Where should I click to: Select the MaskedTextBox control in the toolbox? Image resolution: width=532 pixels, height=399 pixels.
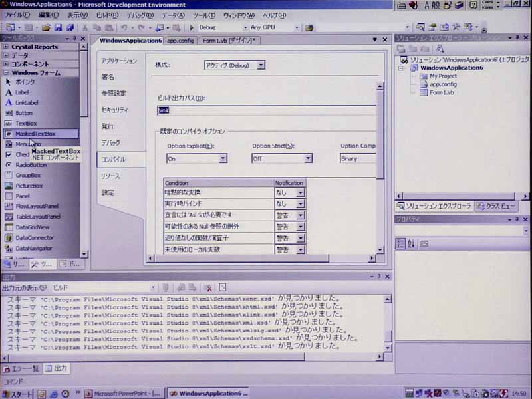[41, 134]
